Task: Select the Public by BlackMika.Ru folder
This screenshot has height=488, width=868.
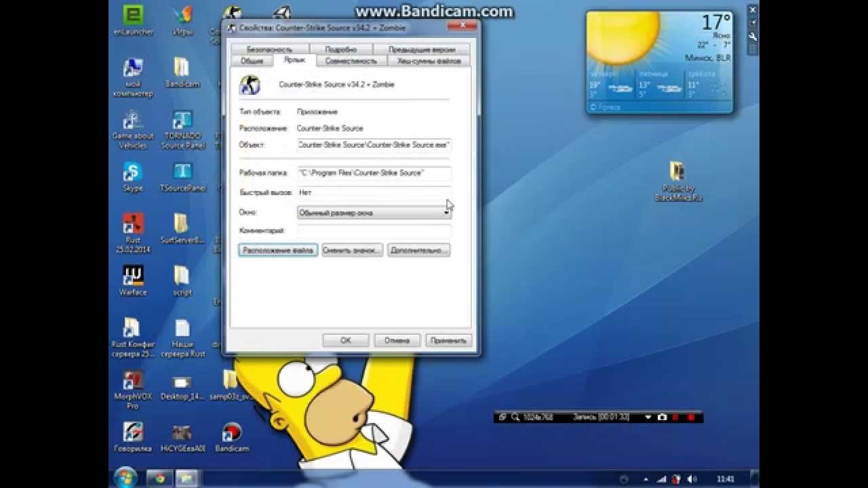Action: pos(677,180)
